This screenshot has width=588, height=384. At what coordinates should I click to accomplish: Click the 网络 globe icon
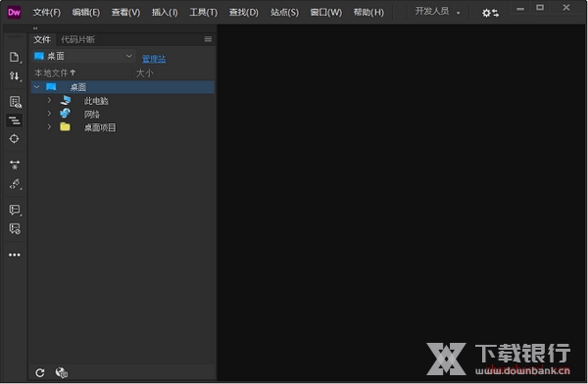66,114
